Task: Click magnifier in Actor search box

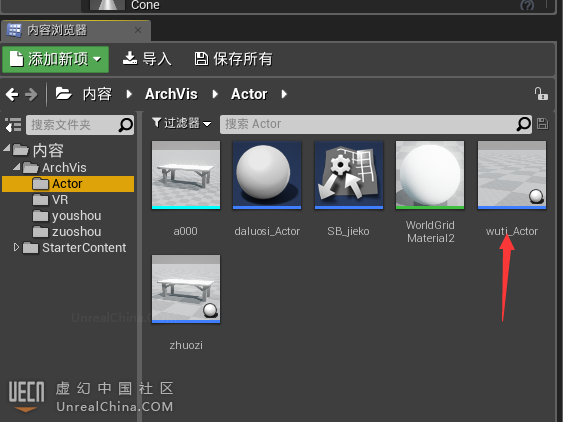Action: (x=524, y=124)
